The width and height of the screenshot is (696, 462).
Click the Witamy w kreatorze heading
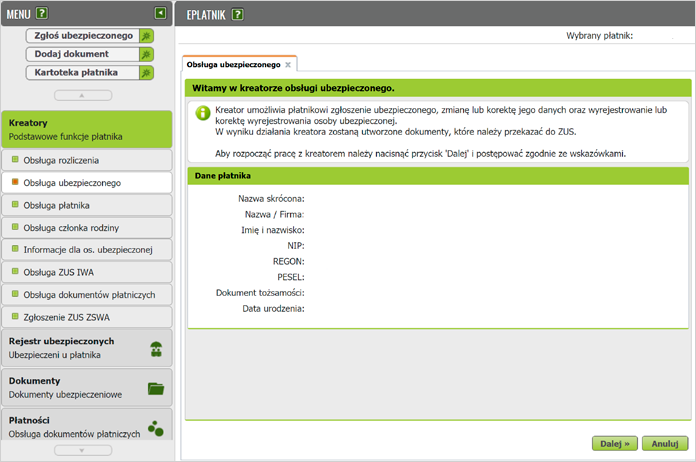pos(293,88)
